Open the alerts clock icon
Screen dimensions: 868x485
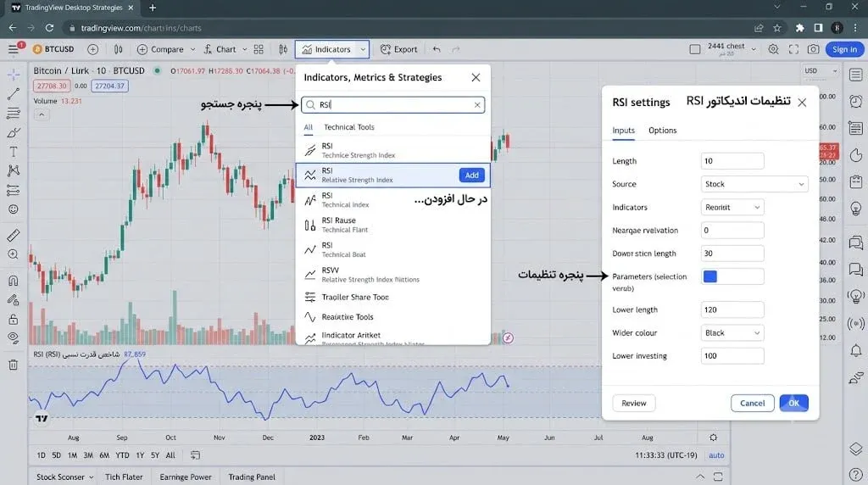[856, 101]
